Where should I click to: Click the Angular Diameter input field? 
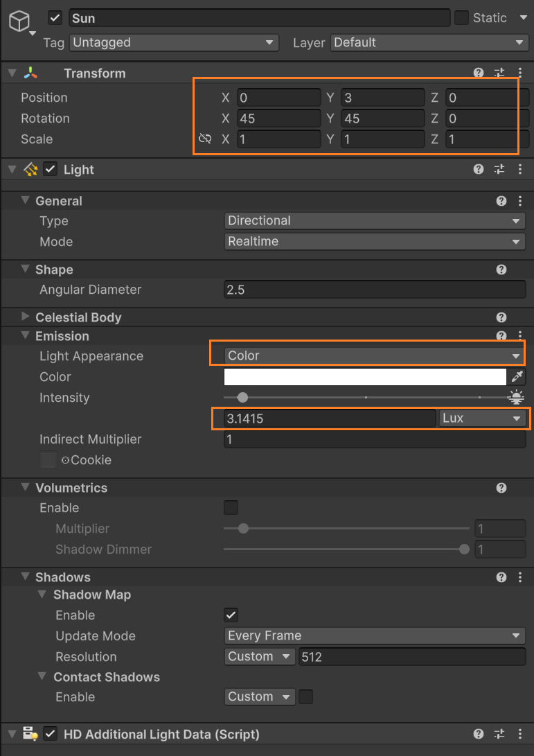(x=375, y=290)
